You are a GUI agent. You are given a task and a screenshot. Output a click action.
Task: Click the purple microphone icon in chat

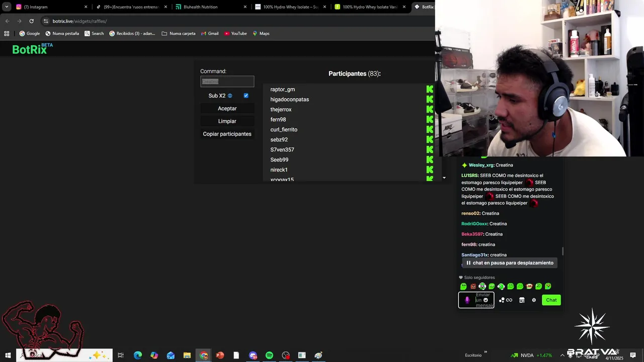[467, 300]
